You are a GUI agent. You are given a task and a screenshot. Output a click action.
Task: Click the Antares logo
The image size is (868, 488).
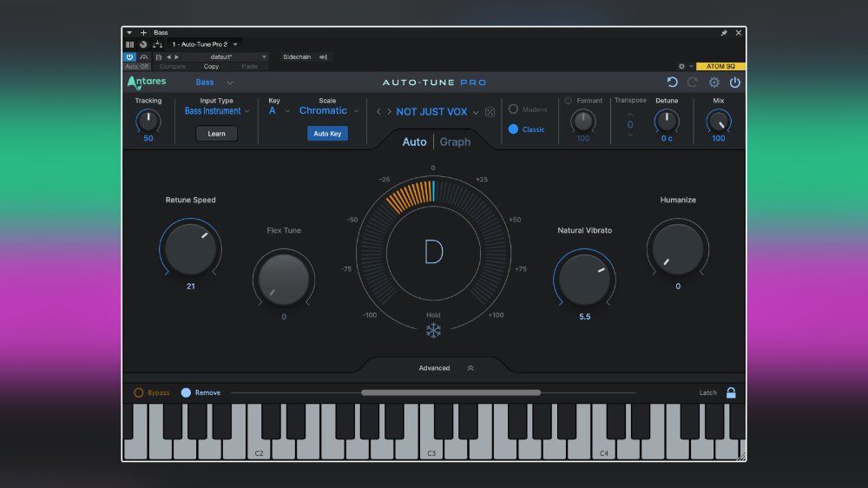coord(147,82)
